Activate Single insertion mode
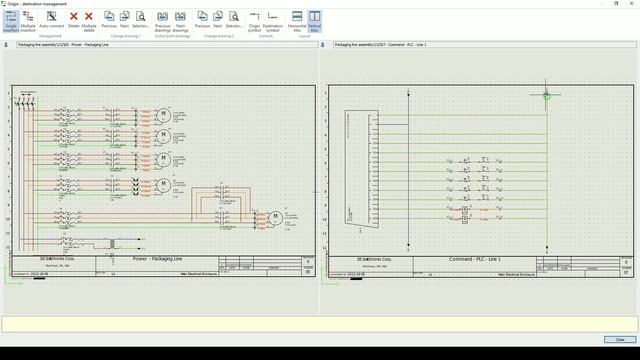Image resolution: width=640 pixels, height=360 pixels. coord(11,21)
